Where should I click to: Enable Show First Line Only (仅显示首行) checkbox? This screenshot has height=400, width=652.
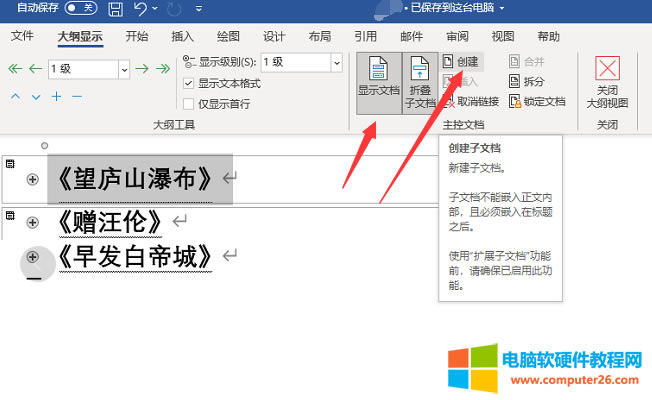pyautogui.click(x=189, y=103)
